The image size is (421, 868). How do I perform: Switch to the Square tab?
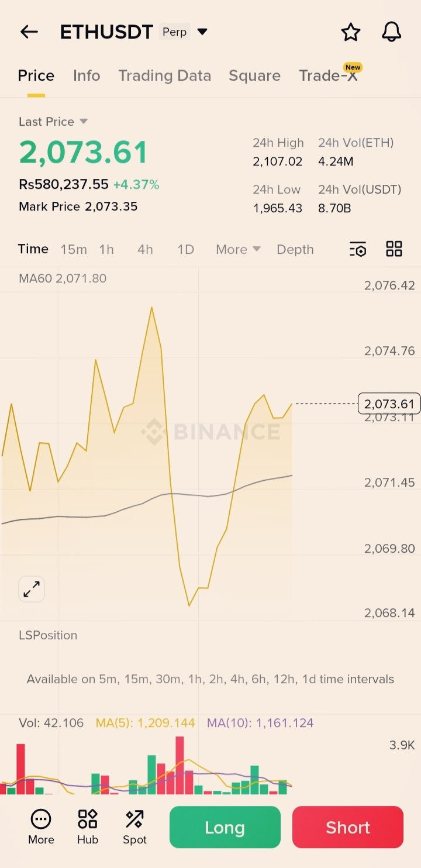click(x=254, y=75)
